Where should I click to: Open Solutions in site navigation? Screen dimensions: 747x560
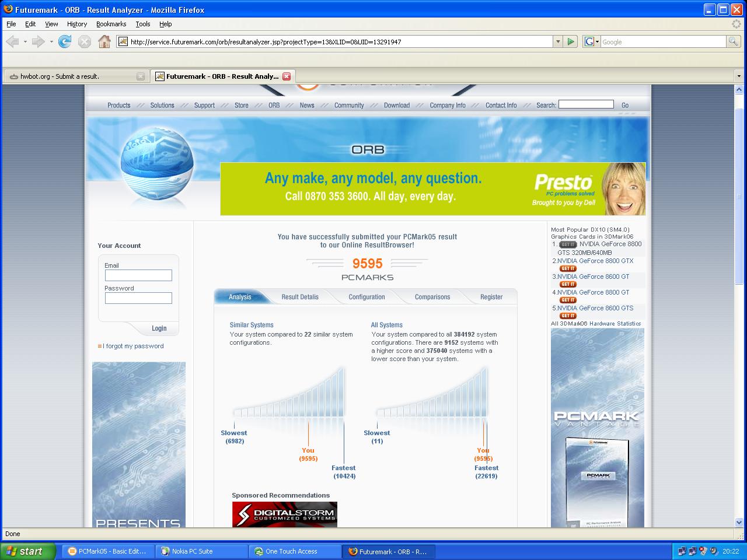tap(162, 106)
